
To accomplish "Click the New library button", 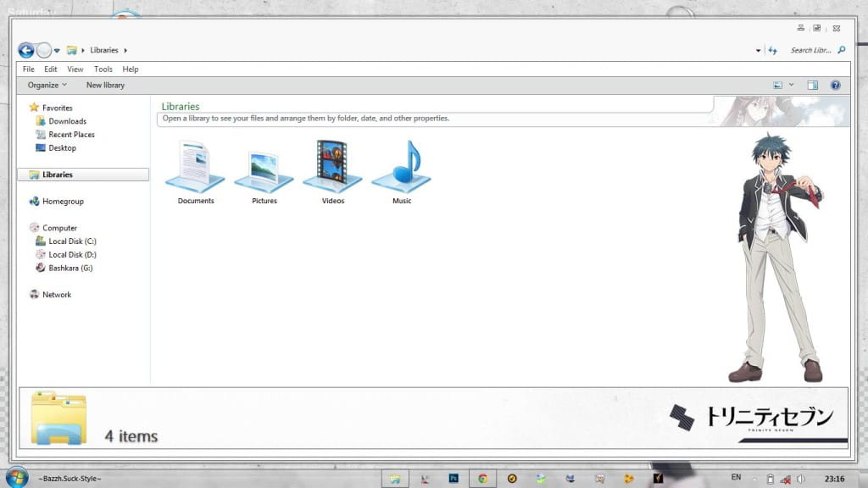I will [105, 85].
